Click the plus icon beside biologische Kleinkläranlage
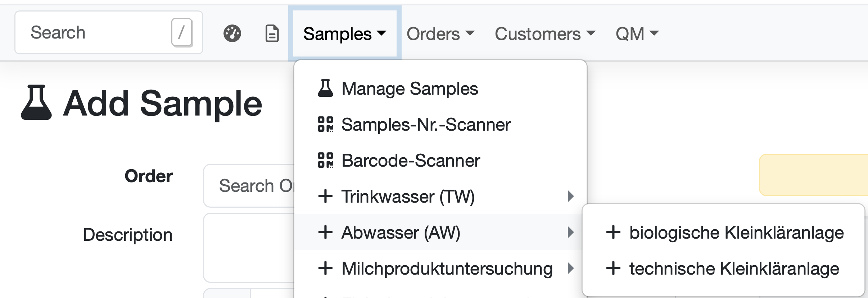Screen dimensions: 868x298 pos(613,232)
